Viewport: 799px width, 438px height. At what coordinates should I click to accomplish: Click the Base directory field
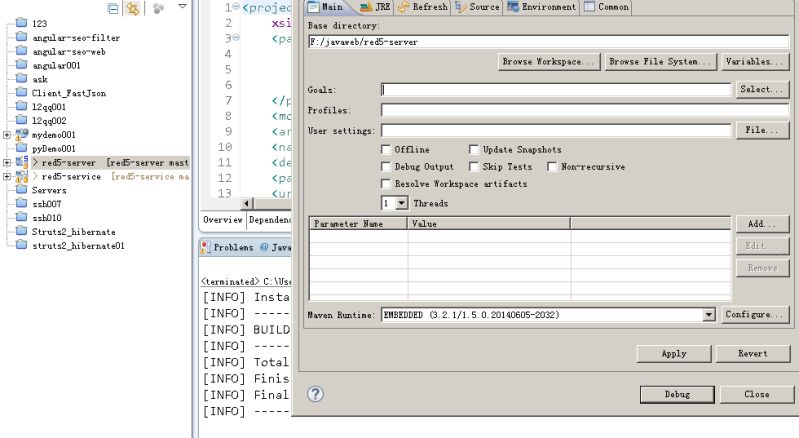(548, 42)
